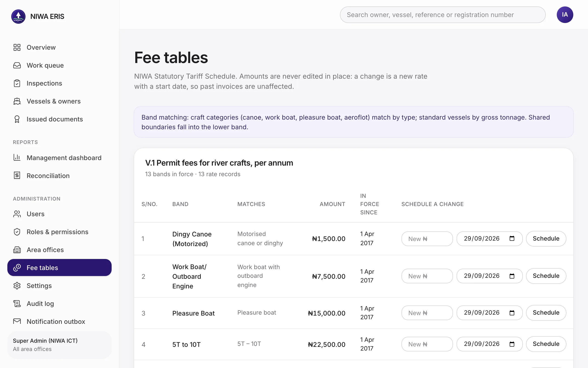Click the Vessels & owners ship icon
Screen dimensions: 588x368
point(17,101)
